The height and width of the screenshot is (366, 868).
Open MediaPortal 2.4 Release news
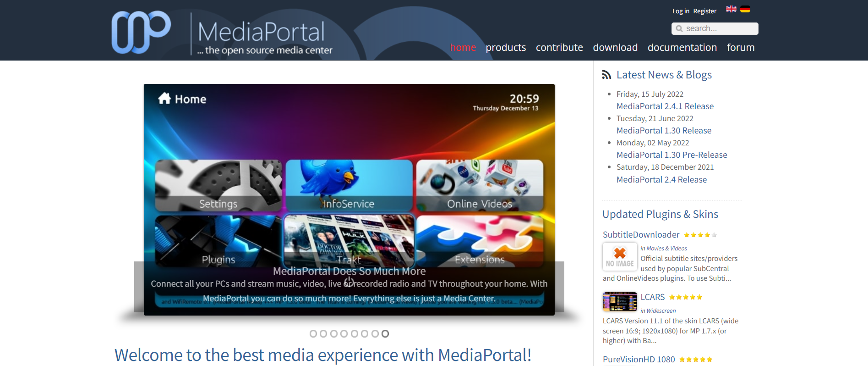[x=661, y=180]
